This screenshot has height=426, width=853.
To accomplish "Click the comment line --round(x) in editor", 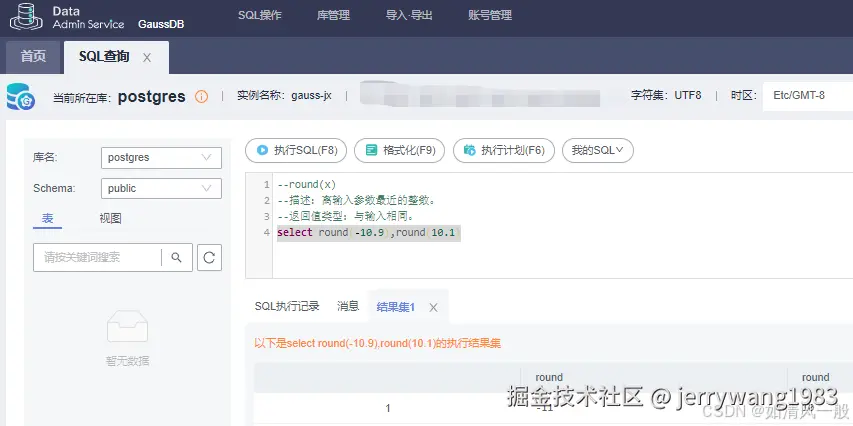I will click(x=307, y=184).
